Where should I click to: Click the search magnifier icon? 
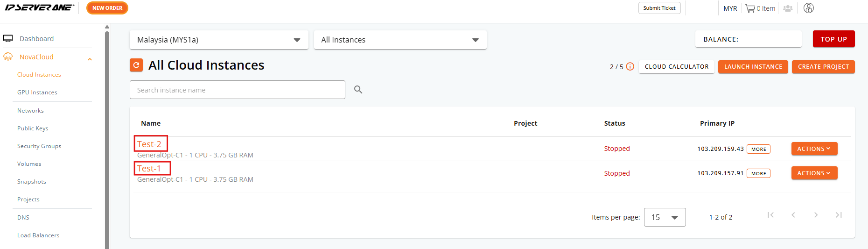[358, 89]
